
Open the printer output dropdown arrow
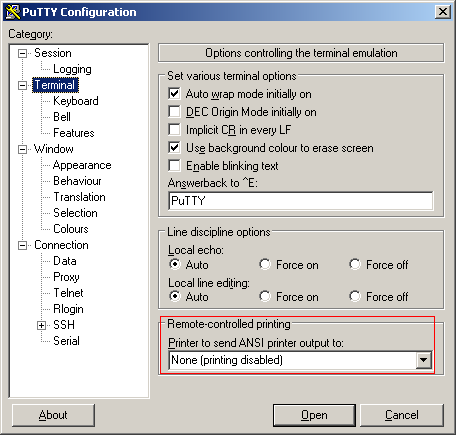pyautogui.click(x=423, y=360)
